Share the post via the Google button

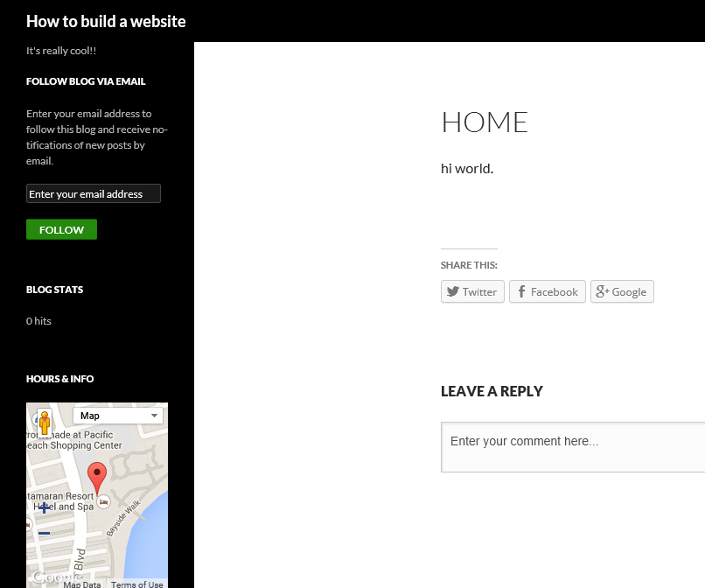point(622,291)
